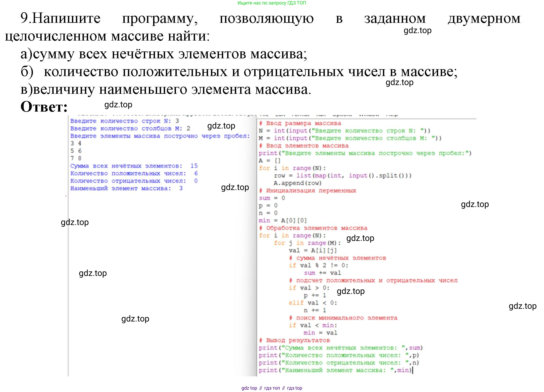
Task: Click the comment '# сумма нечётных элементов'
Action: click(338, 258)
